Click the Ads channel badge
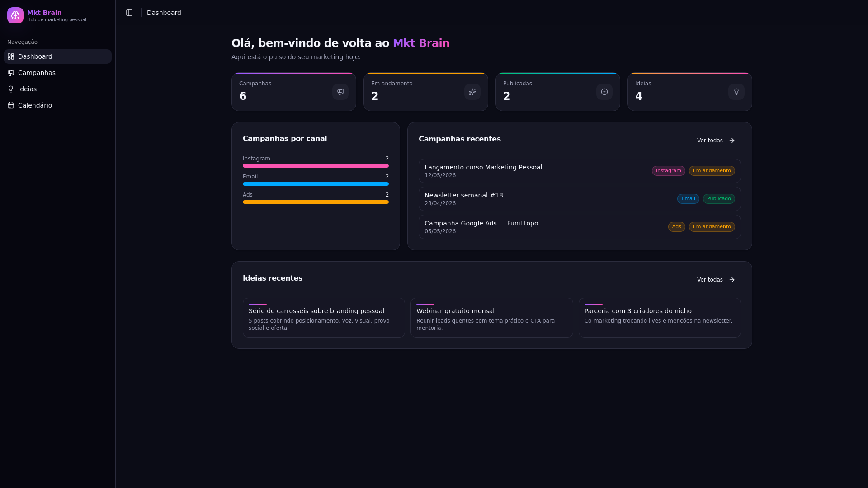This screenshot has height=488, width=868. click(676, 227)
